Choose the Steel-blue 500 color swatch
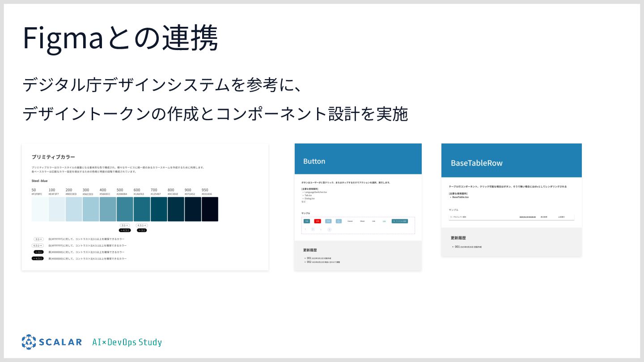 pos(125,209)
